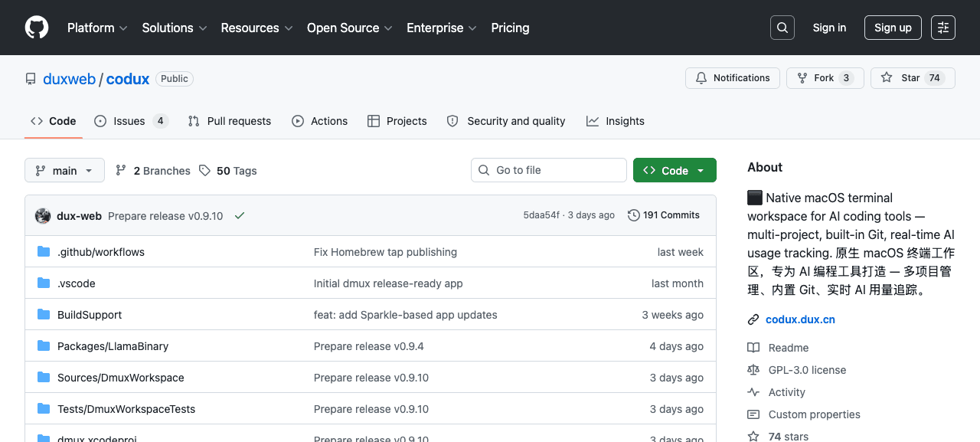
Task: Click the link icon beside codux.dux.cn
Action: click(753, 320)
